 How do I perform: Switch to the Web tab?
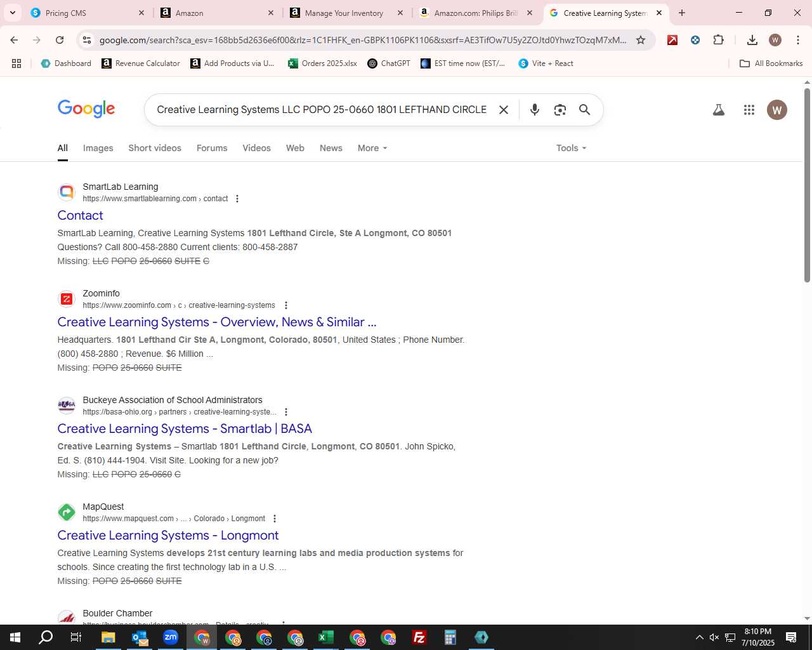click(x=295, y=148)
